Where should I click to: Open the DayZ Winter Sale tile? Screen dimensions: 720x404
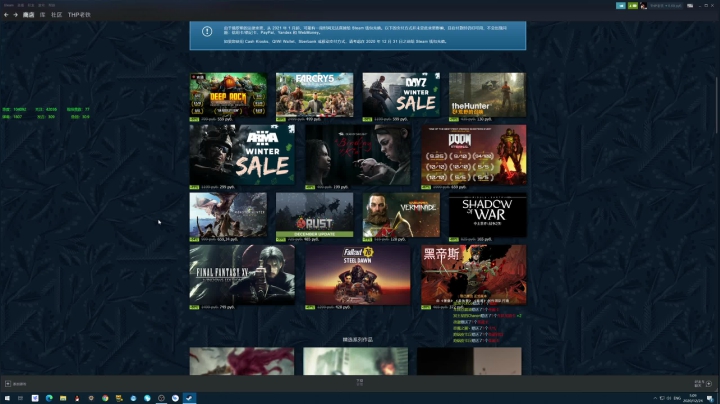[401, 95]
